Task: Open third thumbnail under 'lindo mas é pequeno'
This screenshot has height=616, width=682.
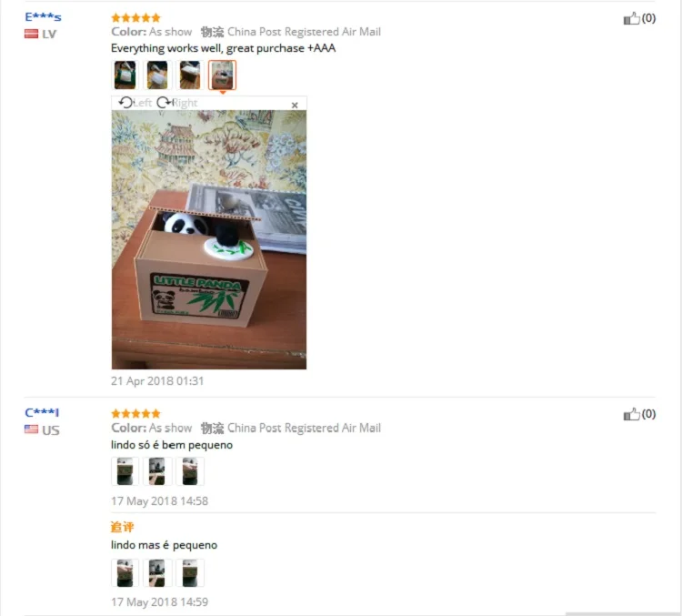Action: (190, 573)
